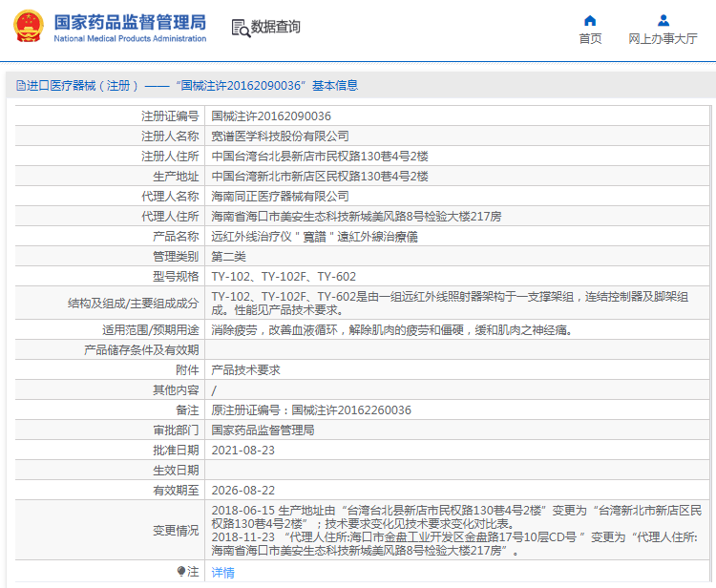Go to the 数据查询 section
The height and width of the screenshot is (588, 716).
pos(276,28)
